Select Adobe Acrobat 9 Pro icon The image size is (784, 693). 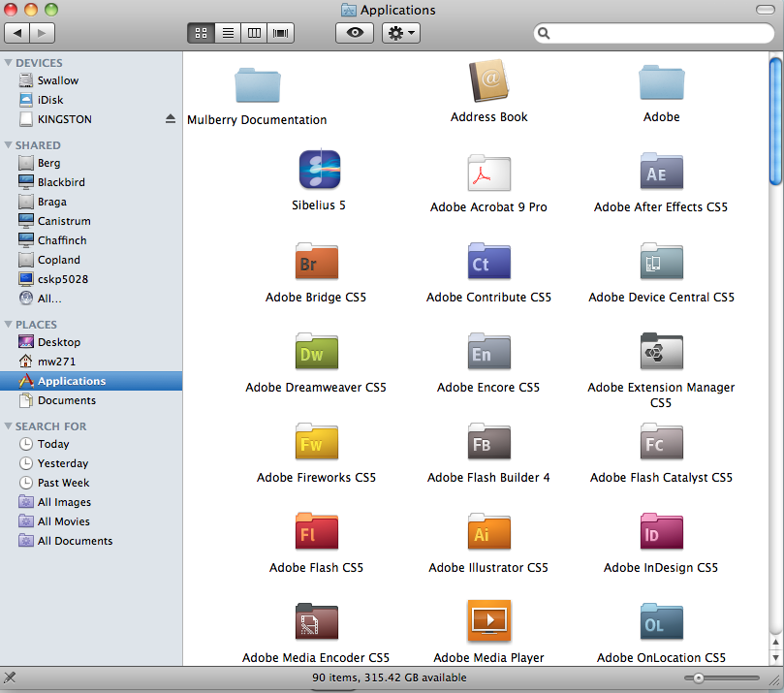488,173
